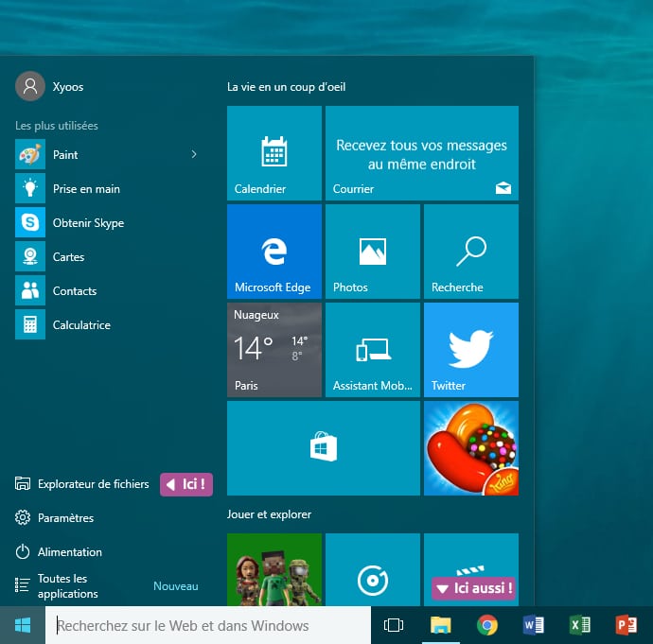Launch Microsoft Edge tile
The image size is (653, 644).
pyautogui.click(x=274, y=252)
